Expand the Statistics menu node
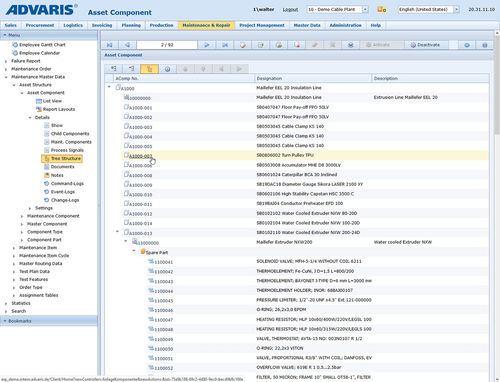This screenshot has height=382, width=500. pyautogui.click(x=6, y=304)
